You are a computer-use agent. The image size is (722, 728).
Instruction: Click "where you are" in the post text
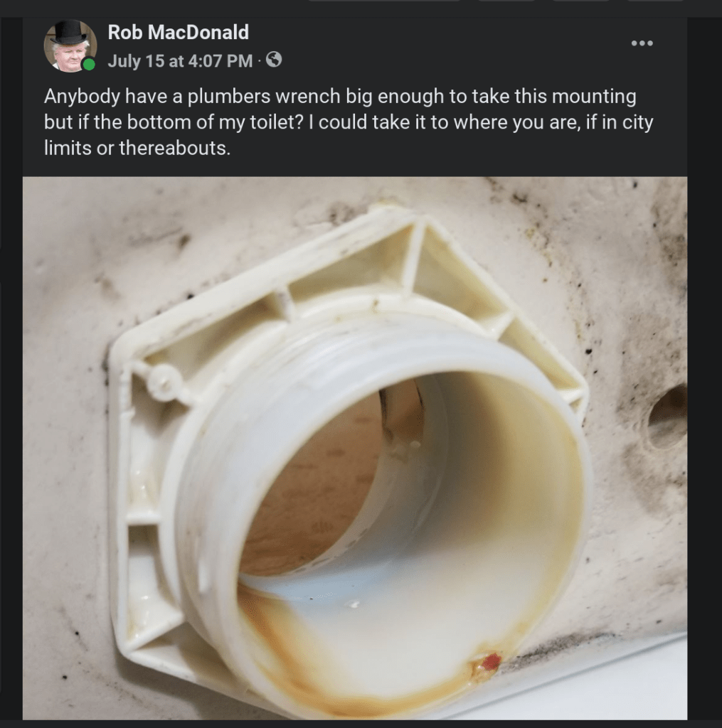pyautogui.click(x=511, y=124)
